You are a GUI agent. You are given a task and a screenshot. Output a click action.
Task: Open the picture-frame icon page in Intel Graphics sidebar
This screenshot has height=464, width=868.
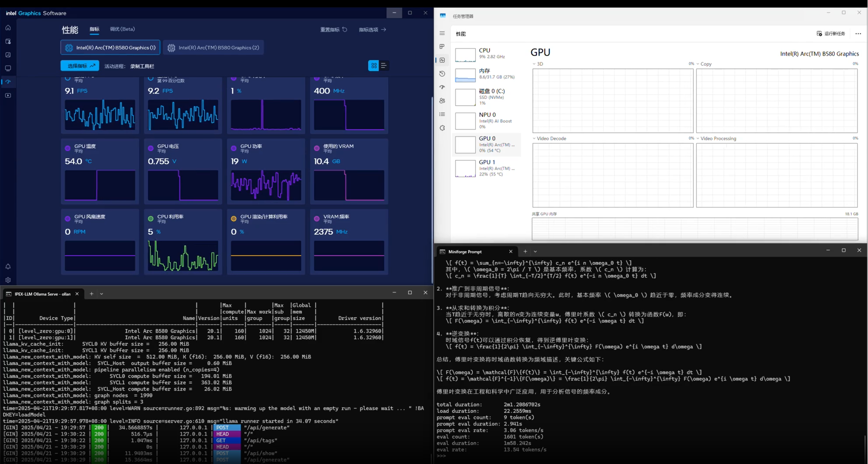point(8,55)
